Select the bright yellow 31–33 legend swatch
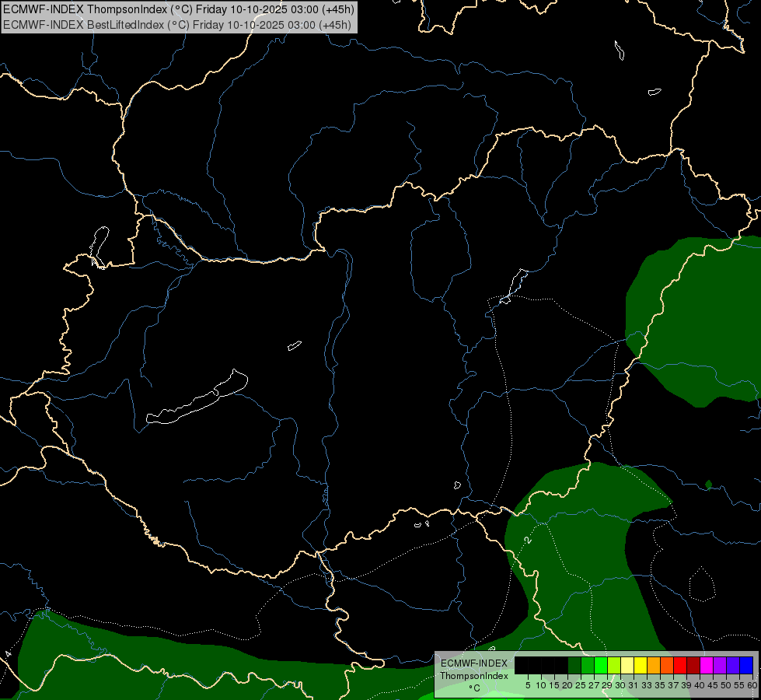 coord(641,665)
